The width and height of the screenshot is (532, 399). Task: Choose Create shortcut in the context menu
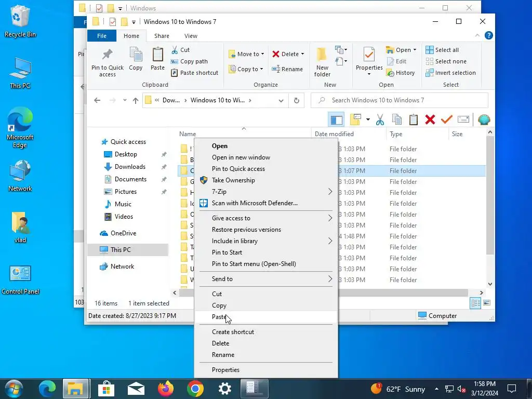pyautogui.click(x=266, y=332)
